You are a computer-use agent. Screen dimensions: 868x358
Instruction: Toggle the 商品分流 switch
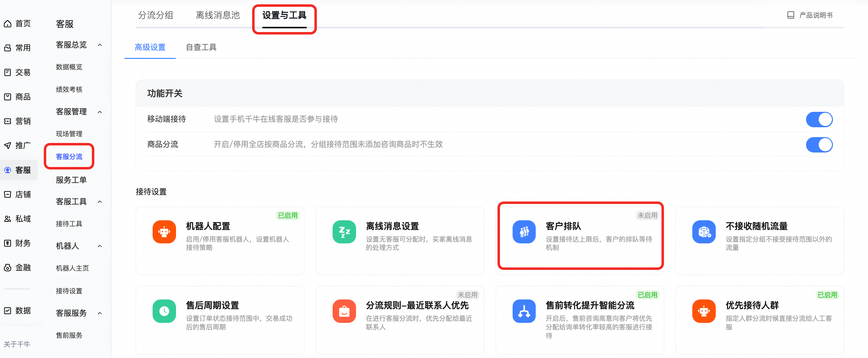click(x=819, y=145)
